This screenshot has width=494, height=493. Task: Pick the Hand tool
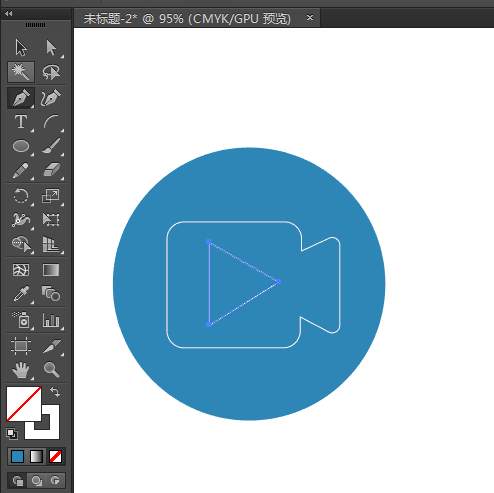click(21, 369)
